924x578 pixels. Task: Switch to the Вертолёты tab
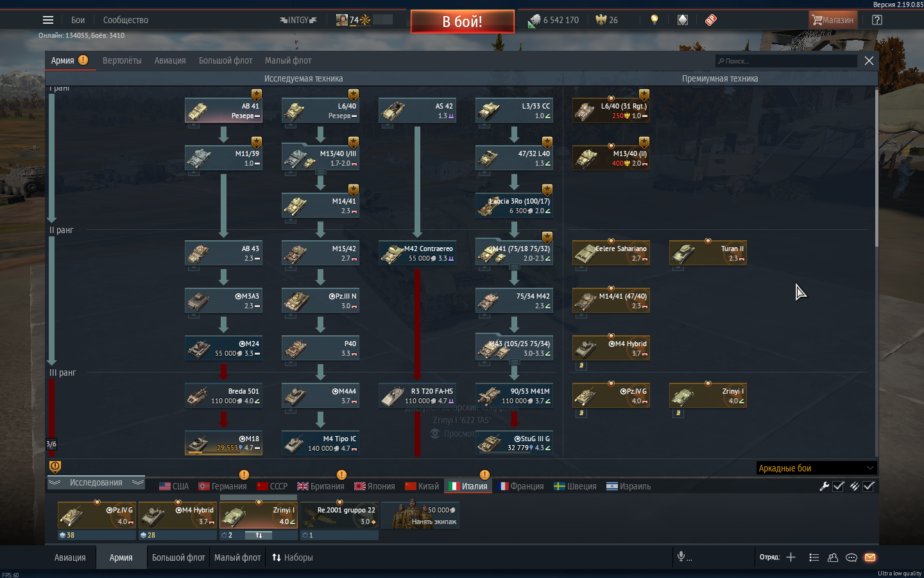[x=122, y=60]
